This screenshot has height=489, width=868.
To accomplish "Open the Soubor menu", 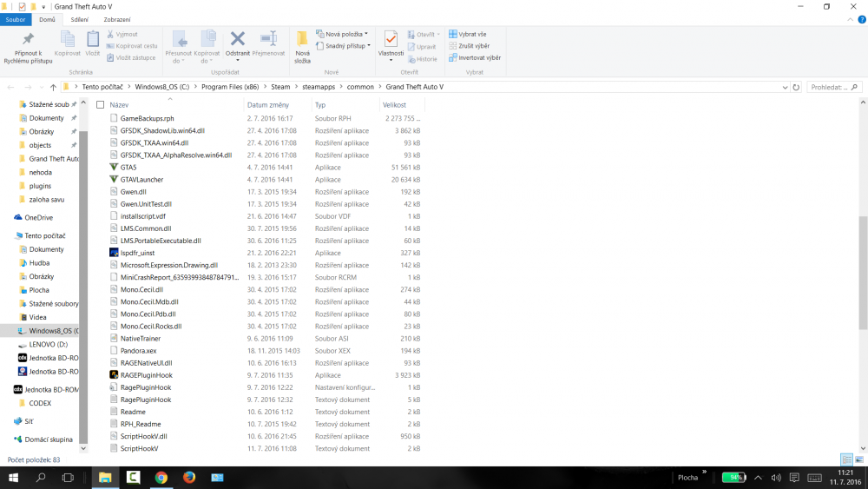I will pos(16,19).
